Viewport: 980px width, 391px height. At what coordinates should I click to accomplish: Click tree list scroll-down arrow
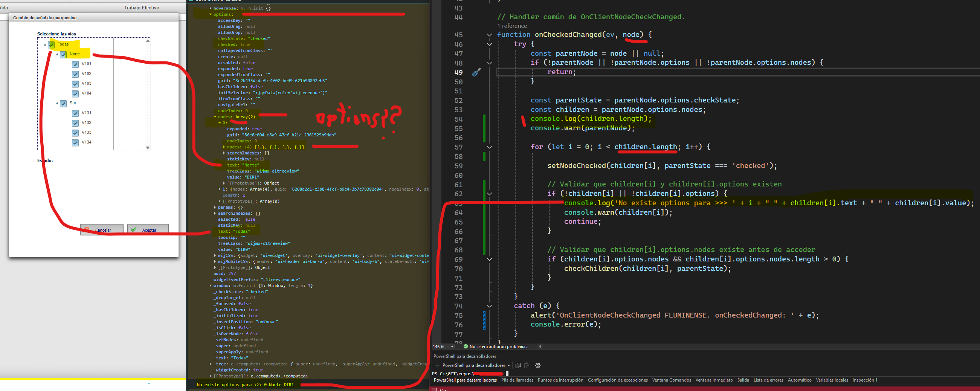coord(148,148)
